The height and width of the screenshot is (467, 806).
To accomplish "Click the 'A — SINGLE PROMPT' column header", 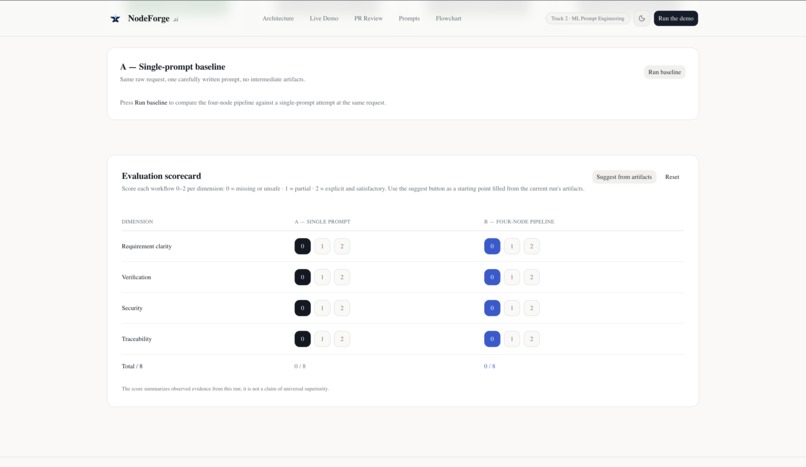I will click(322, 221).
